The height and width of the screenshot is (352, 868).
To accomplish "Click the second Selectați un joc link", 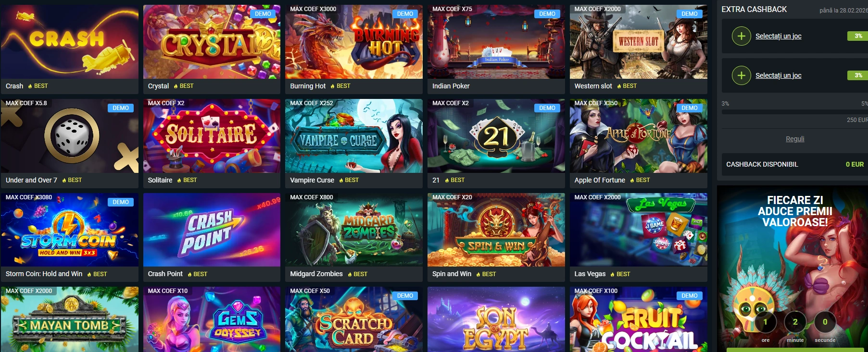I will click(778, 75).
